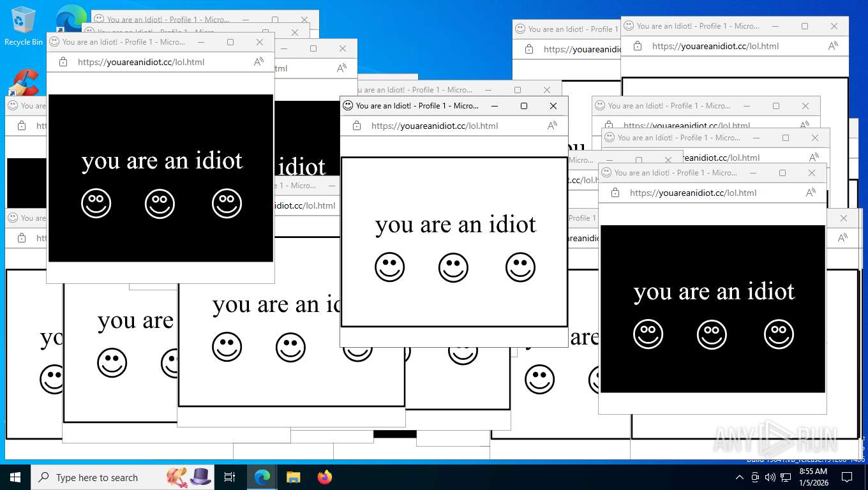The height and width of the screenshot is (490, 868).
Task: Click Read aloud icon in lower-right black window
Action: coord(811,193)
